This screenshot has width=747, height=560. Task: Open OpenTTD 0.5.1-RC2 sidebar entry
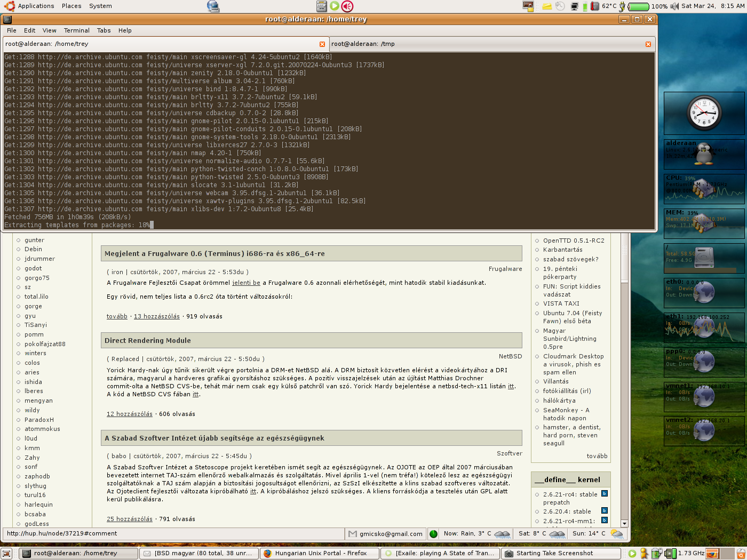[x=574, y=241]
